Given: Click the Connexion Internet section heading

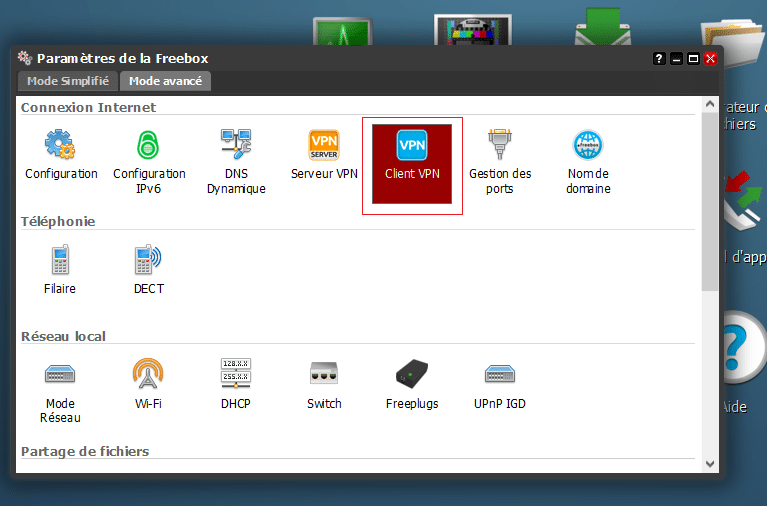Looking at the screenshot, I should coord(89,107).
